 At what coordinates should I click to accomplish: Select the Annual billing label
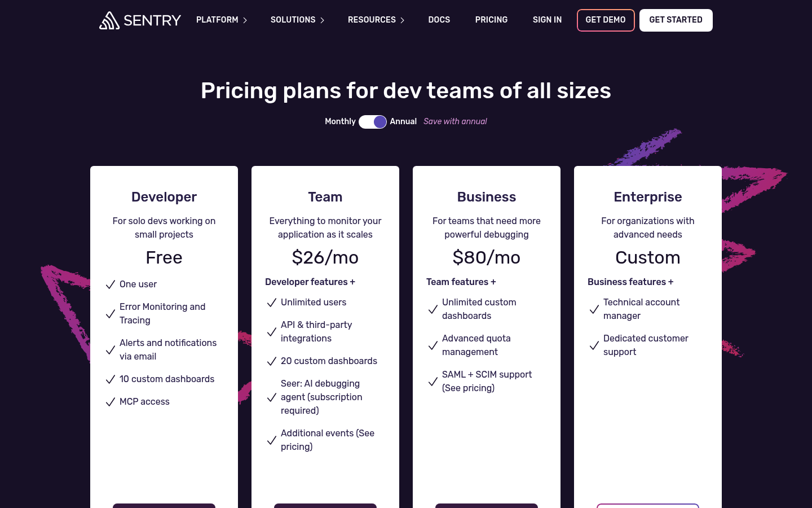(x=403, y=121)
